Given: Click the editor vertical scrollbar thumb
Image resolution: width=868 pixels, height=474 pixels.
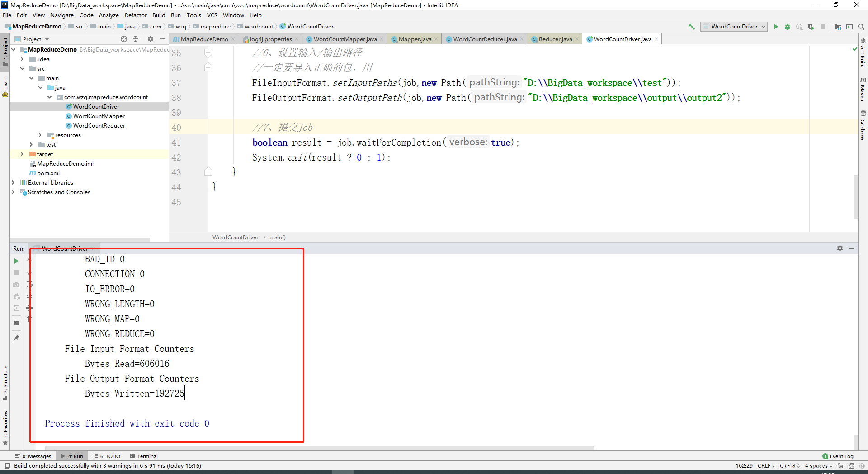Looking at the screenshot, I should [855, 198].
